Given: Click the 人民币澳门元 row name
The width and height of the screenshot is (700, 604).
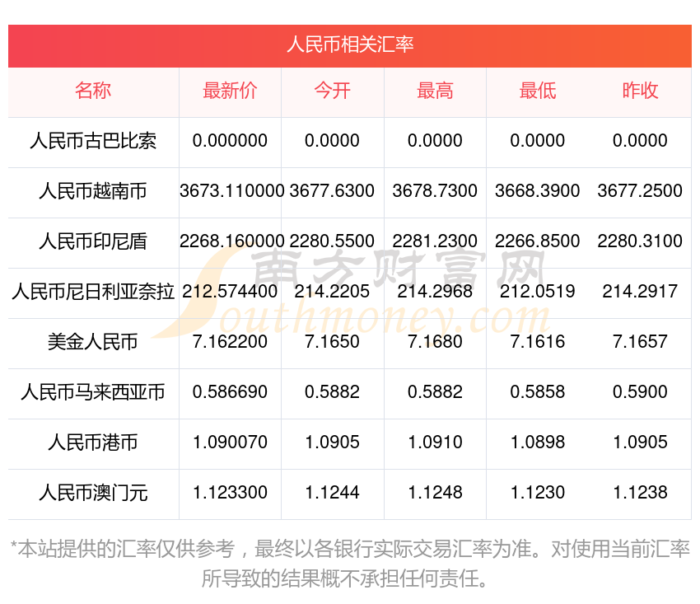Looking at the screenshot, I should [x=93, y=493].
